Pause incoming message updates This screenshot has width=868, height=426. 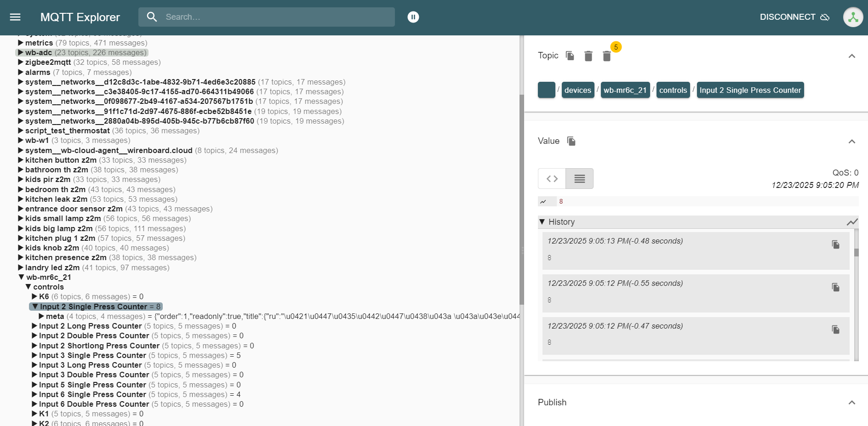(413, 17)
